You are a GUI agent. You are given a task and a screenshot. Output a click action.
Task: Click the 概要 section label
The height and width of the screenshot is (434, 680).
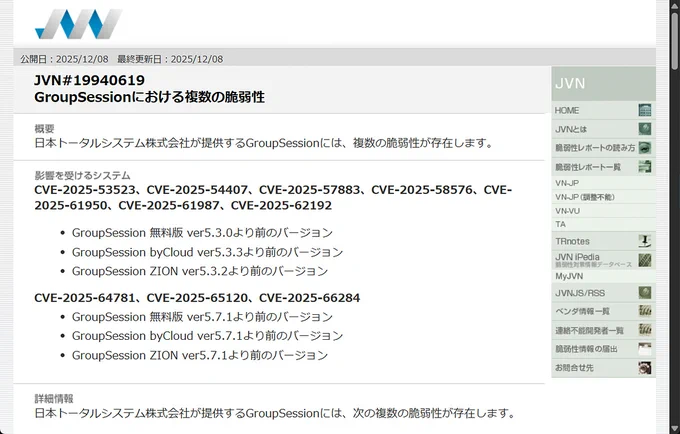(44, 129)
